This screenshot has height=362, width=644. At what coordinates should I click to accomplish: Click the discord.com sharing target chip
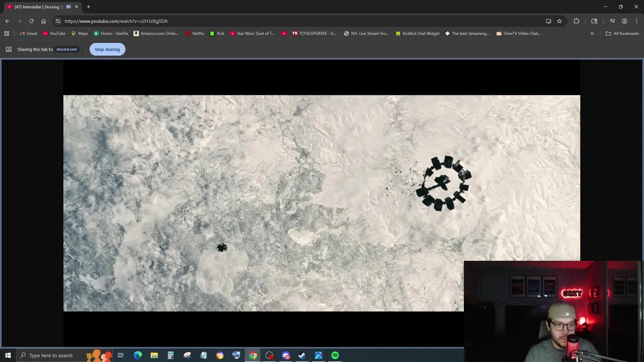pos(66,49)
